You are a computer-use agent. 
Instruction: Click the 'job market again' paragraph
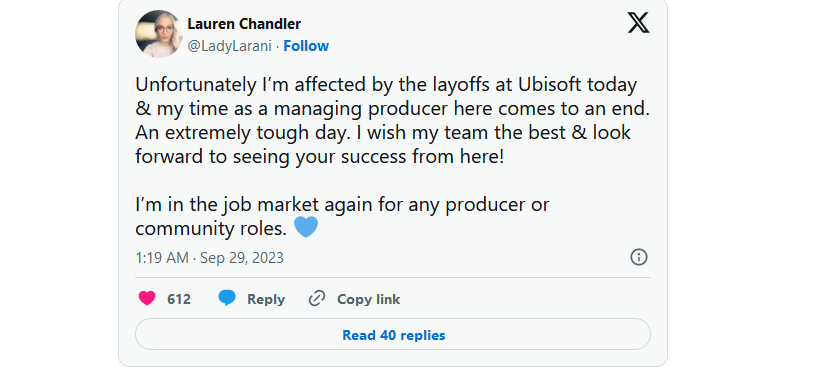342,216
